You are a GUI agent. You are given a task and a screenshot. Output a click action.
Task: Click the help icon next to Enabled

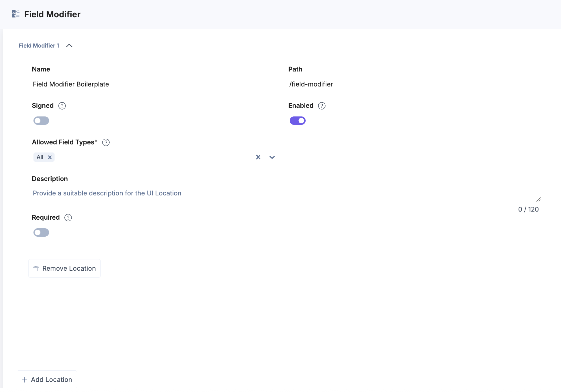click(x=322, y=106)
